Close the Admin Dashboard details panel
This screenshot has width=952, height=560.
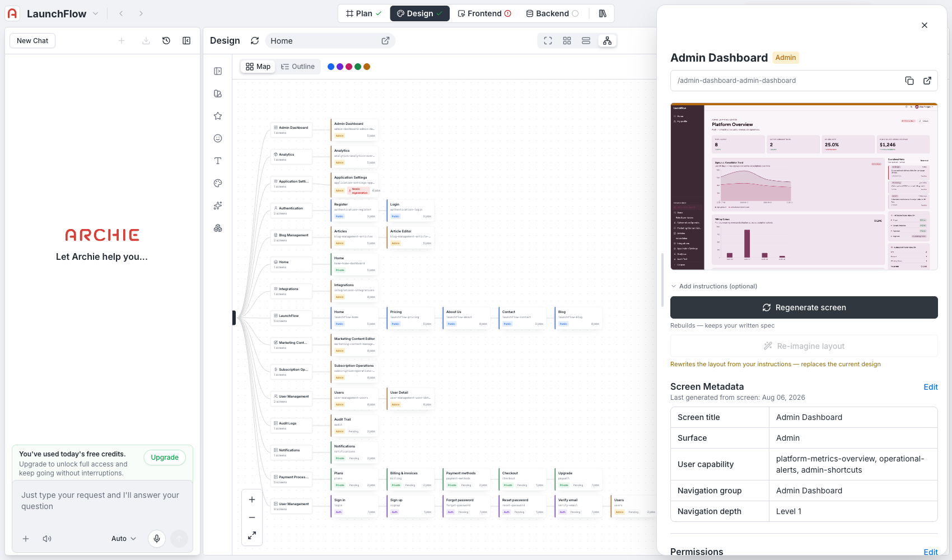[925, 25]
